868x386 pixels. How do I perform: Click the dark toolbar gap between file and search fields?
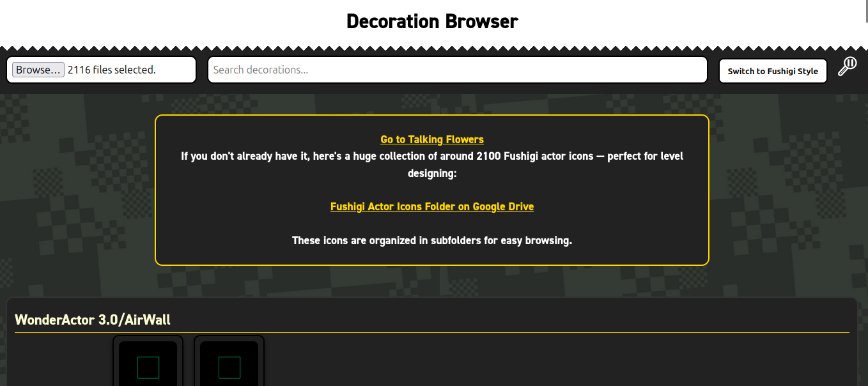202,70
